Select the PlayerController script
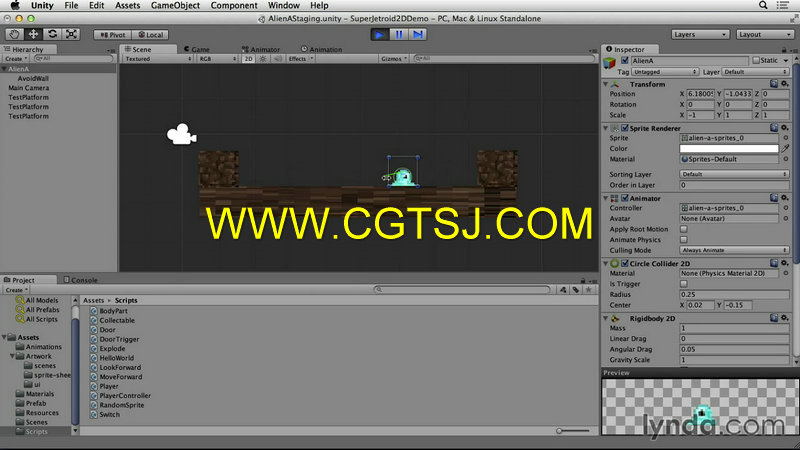Screen dimensions: 800x450 125,395
